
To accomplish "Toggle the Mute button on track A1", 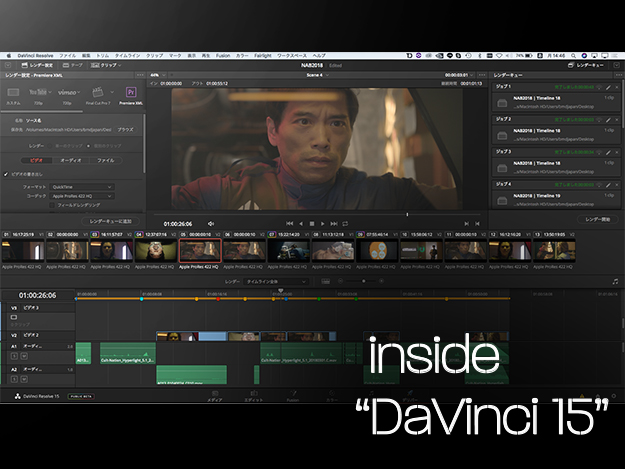I will pos(24,356).
